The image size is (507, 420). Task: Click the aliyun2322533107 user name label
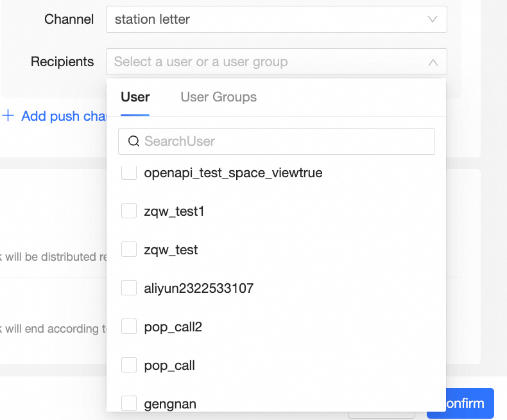click(x=199, y=288)
